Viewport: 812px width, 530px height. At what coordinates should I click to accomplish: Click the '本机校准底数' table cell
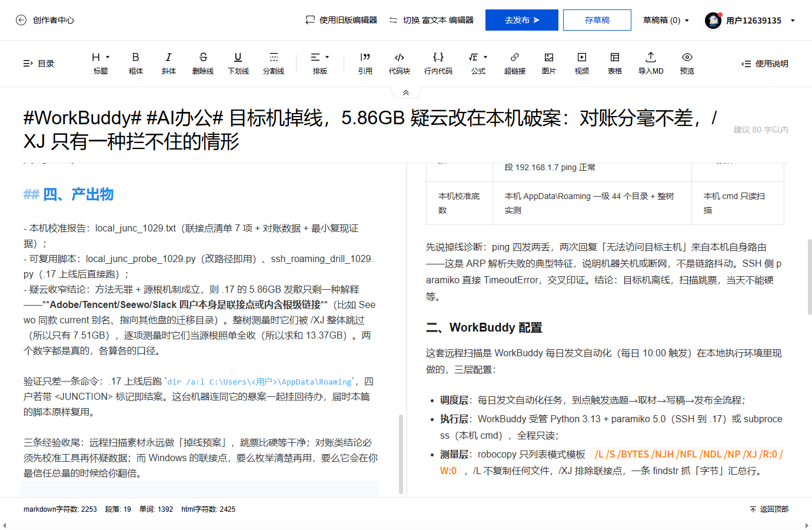(x=460, y=203)
